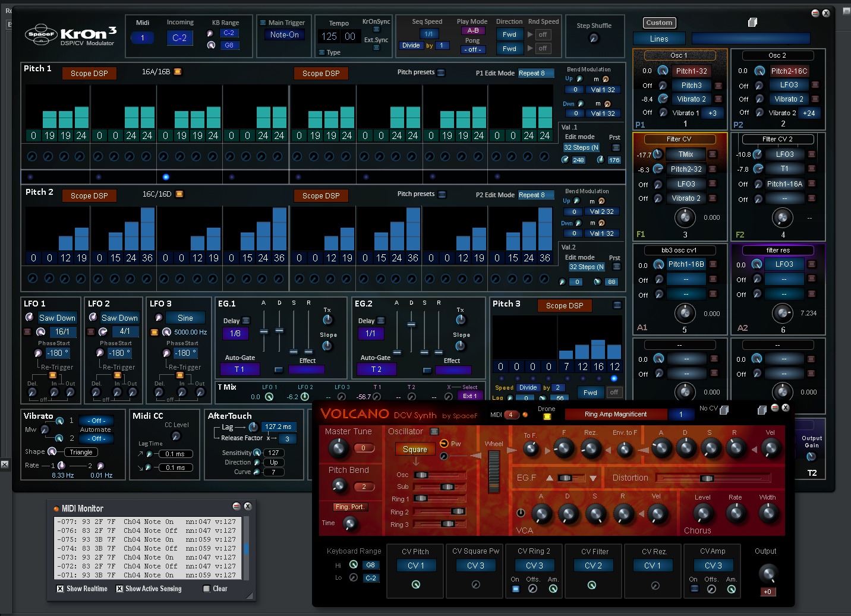This screenshot has width=851, height=616.
Task: Select the Square waveform in Volcano
Action: (x=415, y=449)
